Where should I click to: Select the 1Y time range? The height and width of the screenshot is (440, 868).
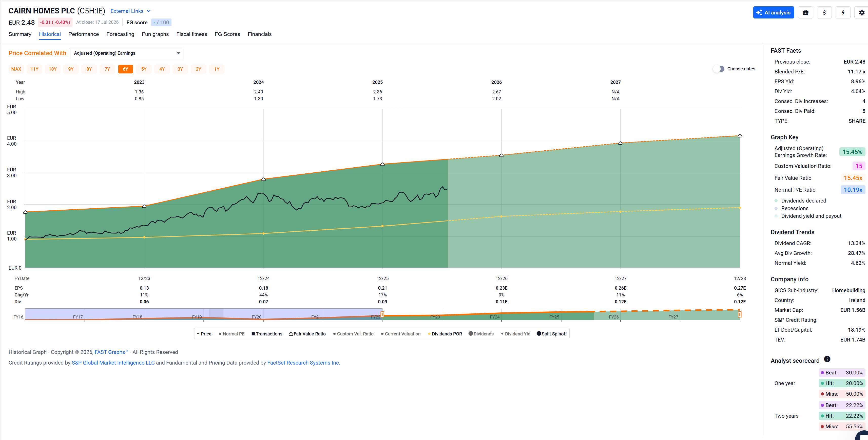pyautogui.click(x=217, y=69)
